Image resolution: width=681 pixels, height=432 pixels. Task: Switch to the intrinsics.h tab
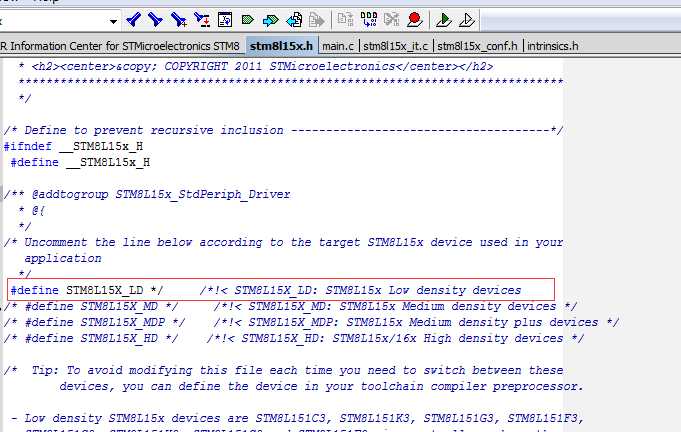click(x=552, y=46)
